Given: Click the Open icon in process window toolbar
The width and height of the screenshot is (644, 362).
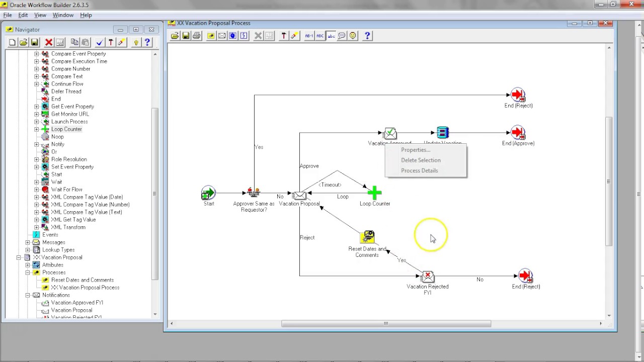Looking at the screenshot, I should click(x=175, y=36).
